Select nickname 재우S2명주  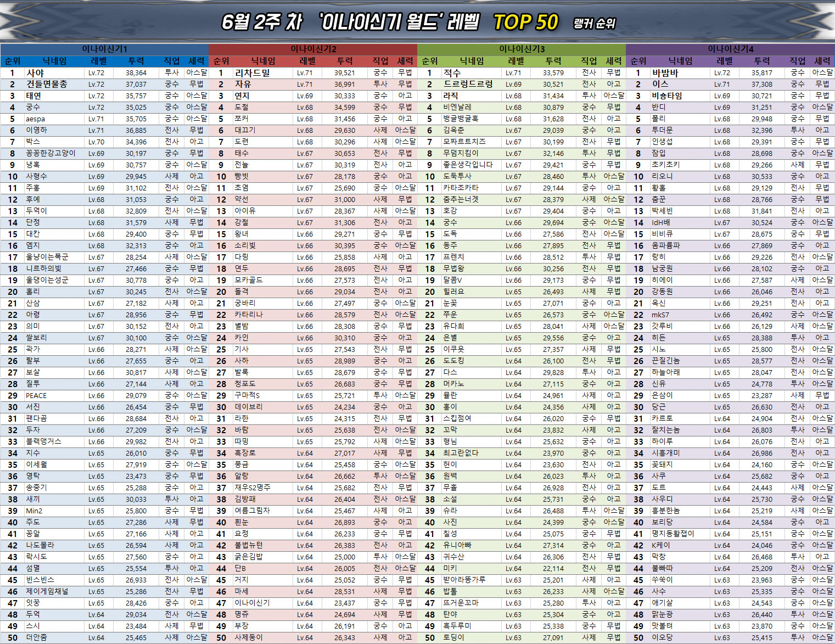[253, 488]
